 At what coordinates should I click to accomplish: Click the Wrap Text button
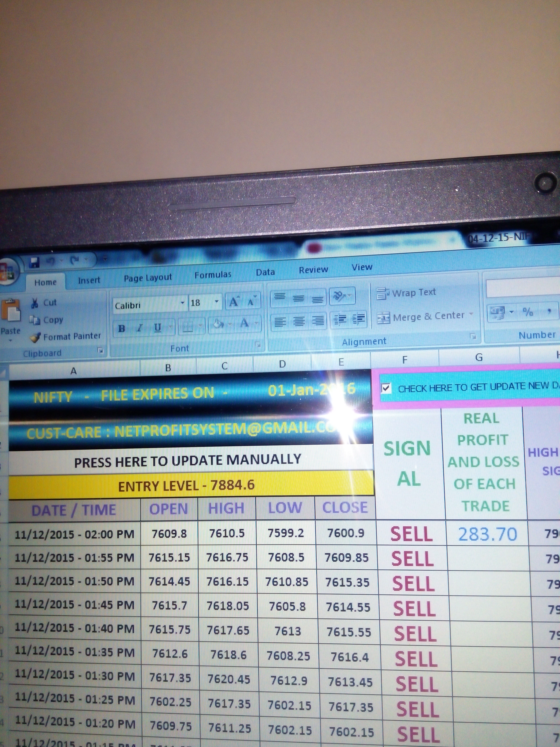coord(406,293)
